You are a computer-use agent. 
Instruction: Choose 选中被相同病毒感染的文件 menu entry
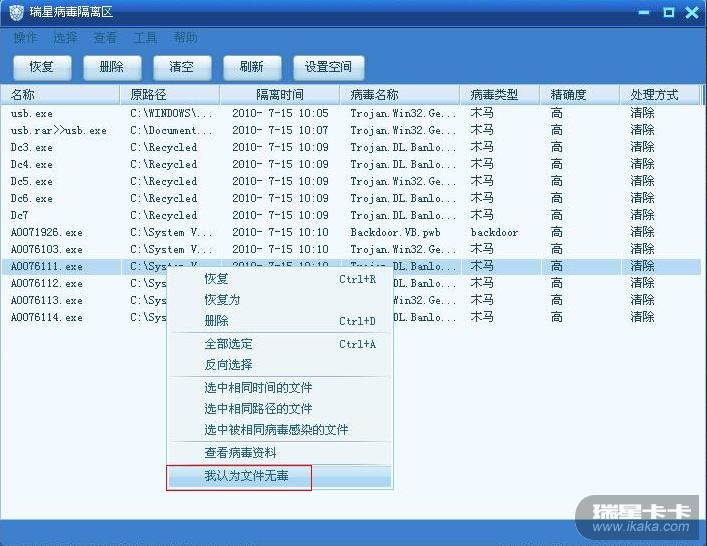tap(280, 430)
